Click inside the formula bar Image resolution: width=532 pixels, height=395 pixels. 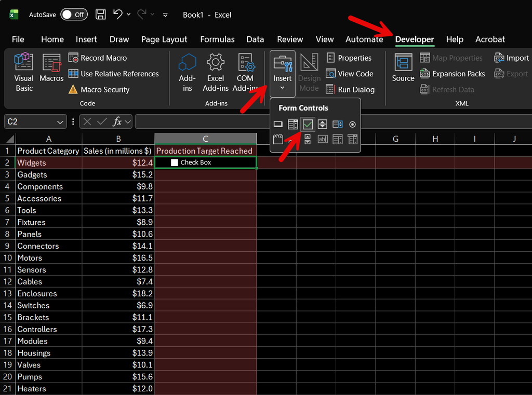point(203,122)
